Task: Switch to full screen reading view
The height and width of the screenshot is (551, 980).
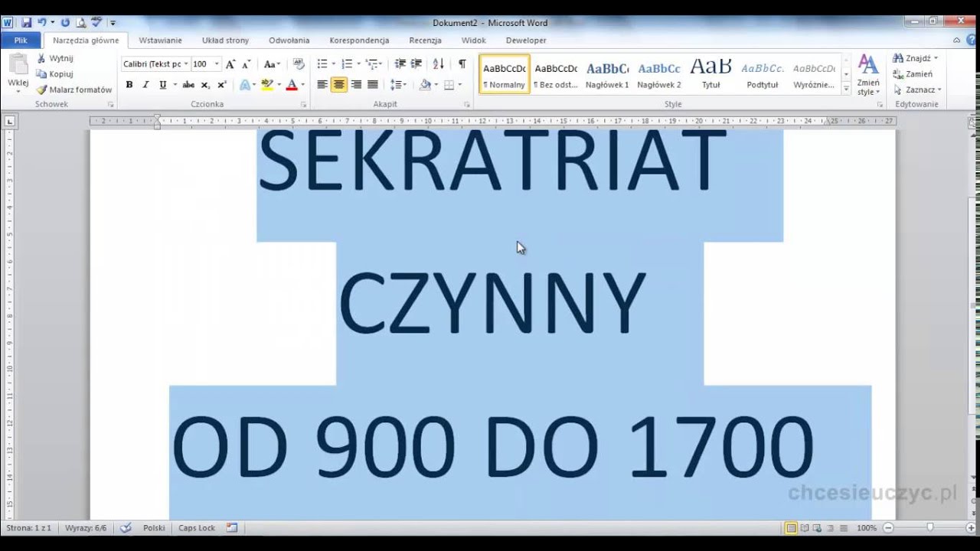Action: (805, 528)
